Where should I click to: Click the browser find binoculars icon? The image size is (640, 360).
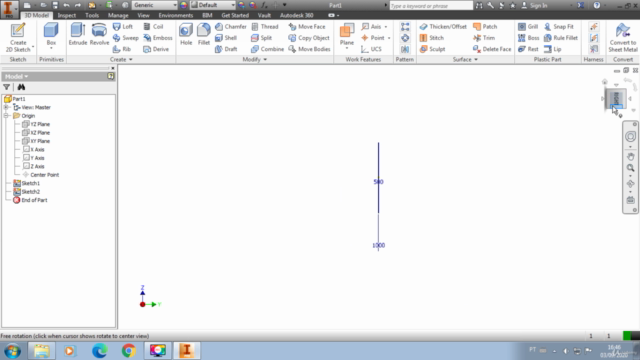click(21, 87)
